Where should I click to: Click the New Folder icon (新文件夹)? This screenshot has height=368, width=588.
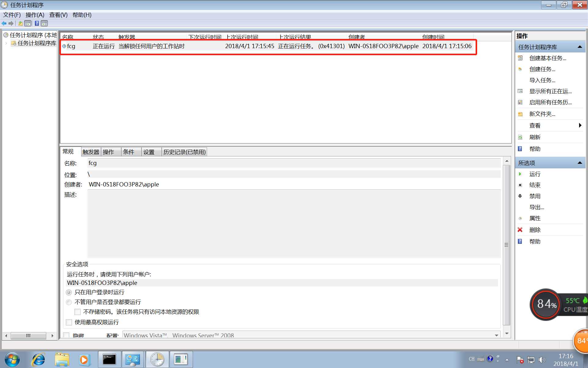click(x=520, y=114)
